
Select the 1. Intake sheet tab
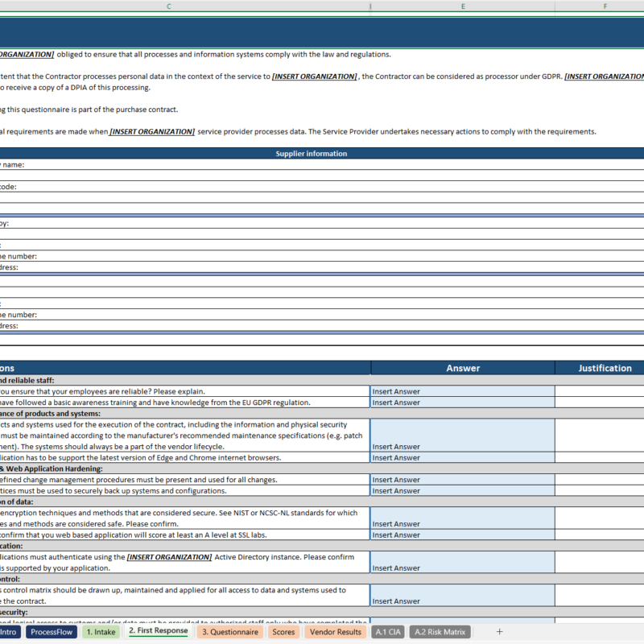(100, 632)
